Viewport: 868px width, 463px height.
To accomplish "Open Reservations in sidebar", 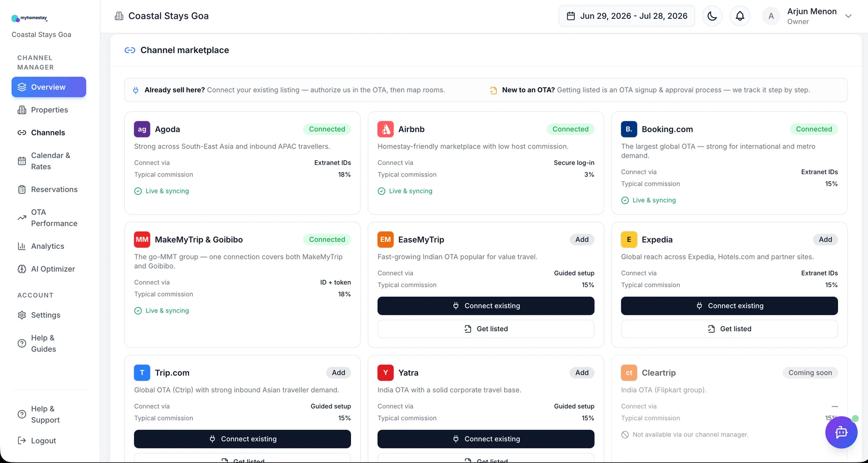I will coord(49,190).
